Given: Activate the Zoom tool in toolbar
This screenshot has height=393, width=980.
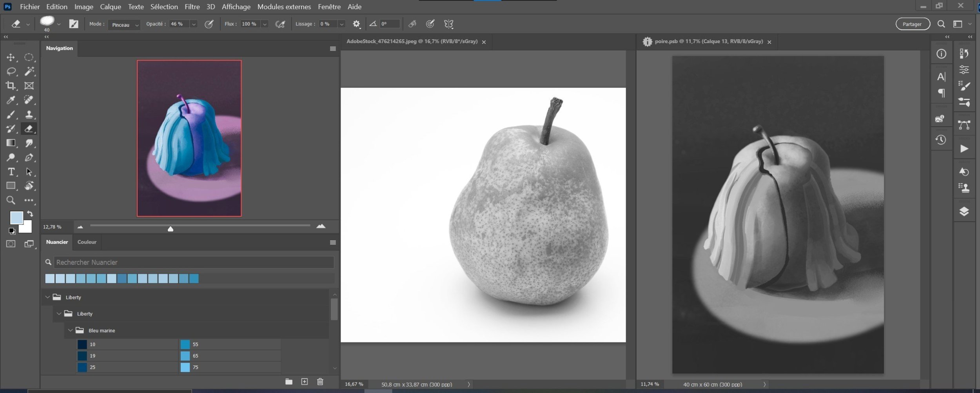Looking at the screenshot, I should [11, 200].
